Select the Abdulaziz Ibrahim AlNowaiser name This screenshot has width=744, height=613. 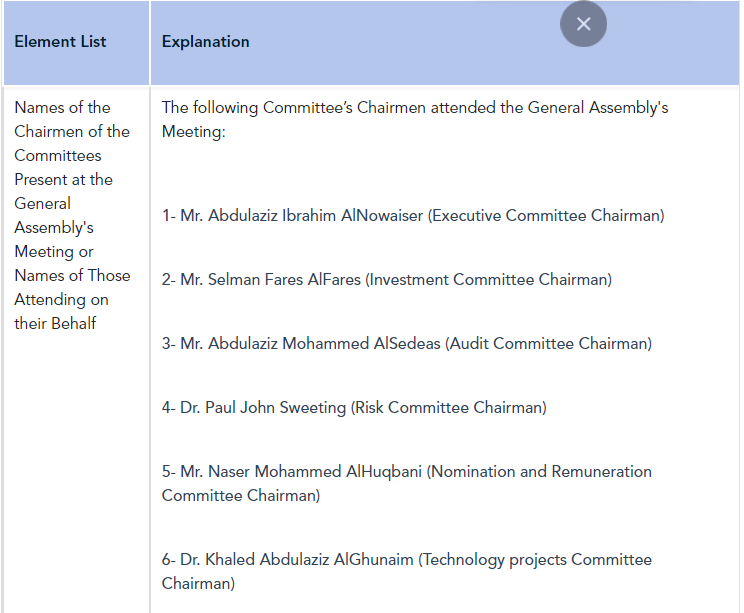coord(315,215)
